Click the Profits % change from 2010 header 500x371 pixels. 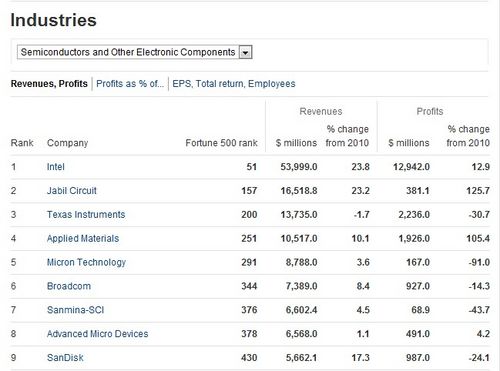coord(468,136)
